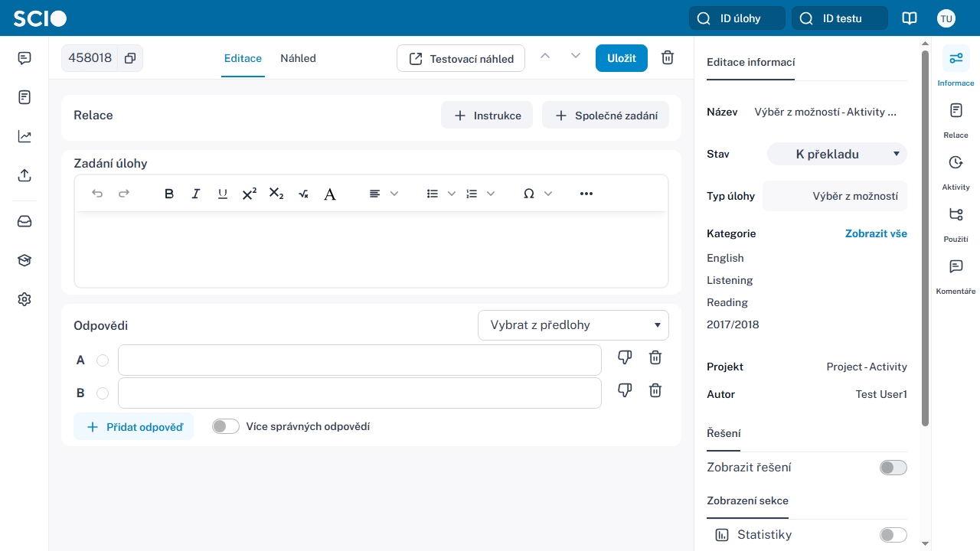Expand the bulleted list dropdown arrow
980x551 pixels.
(452, 194)
